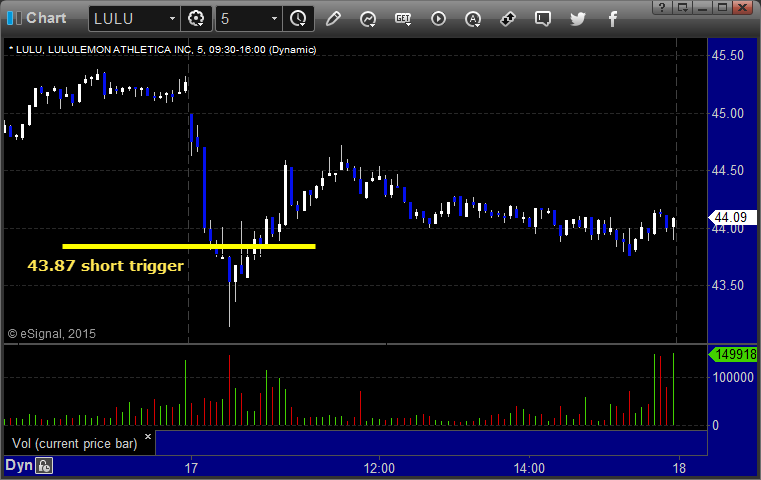Expand the interval dropdown arrow
Image resolution: width=761 pixels, height=480 pixels.
(x=274, y=19)
